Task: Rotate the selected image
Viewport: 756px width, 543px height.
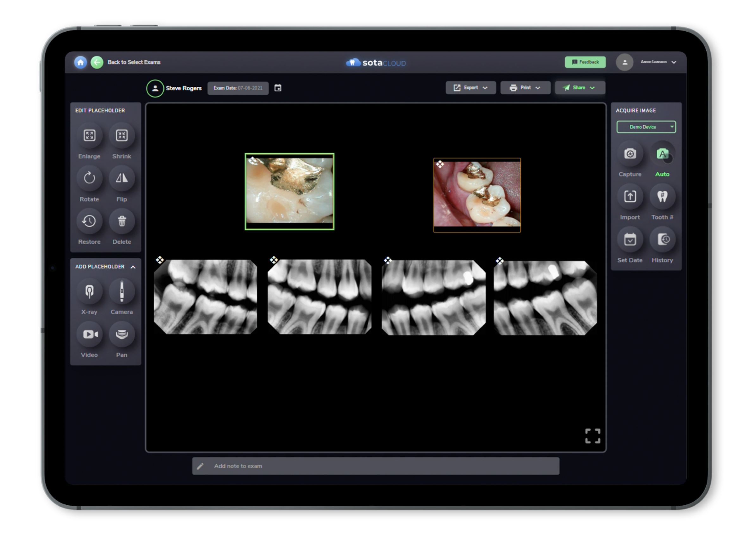Action: [89, 178]
